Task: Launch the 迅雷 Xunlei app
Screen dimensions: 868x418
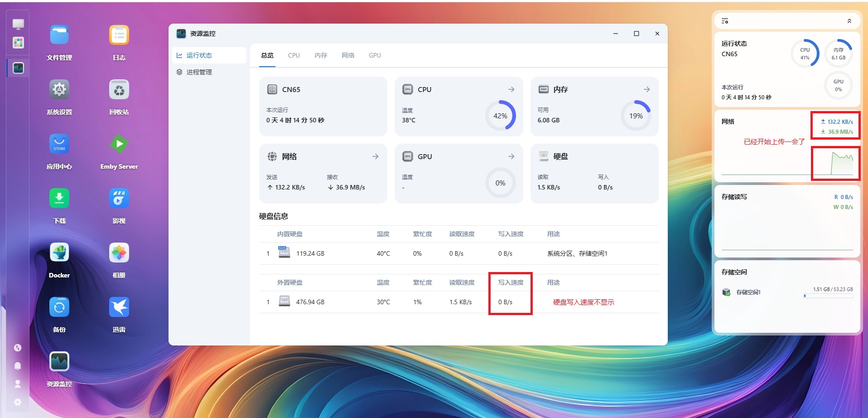Action: [119, 307]
